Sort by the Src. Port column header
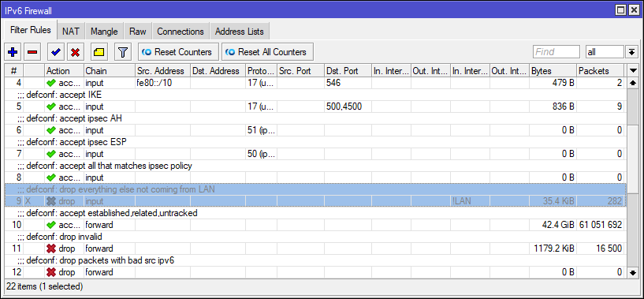The height and width of the screenshot is (299, 644). click(300, 71)
